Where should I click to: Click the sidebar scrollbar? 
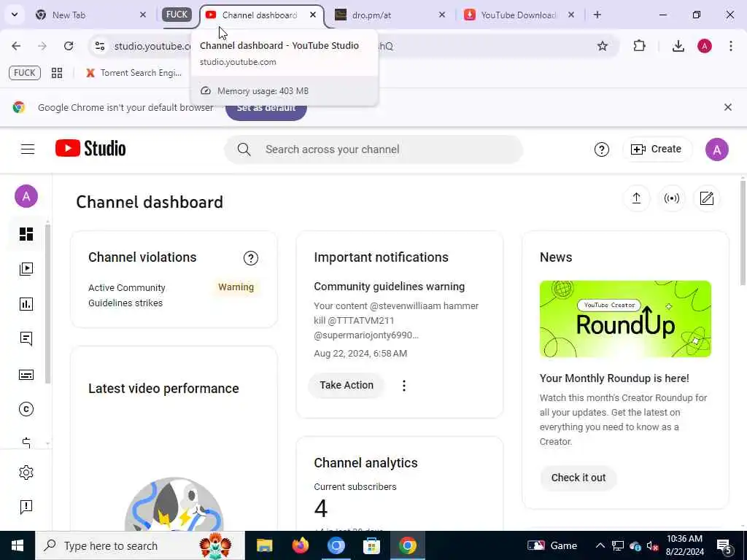(x=47, y=304)
